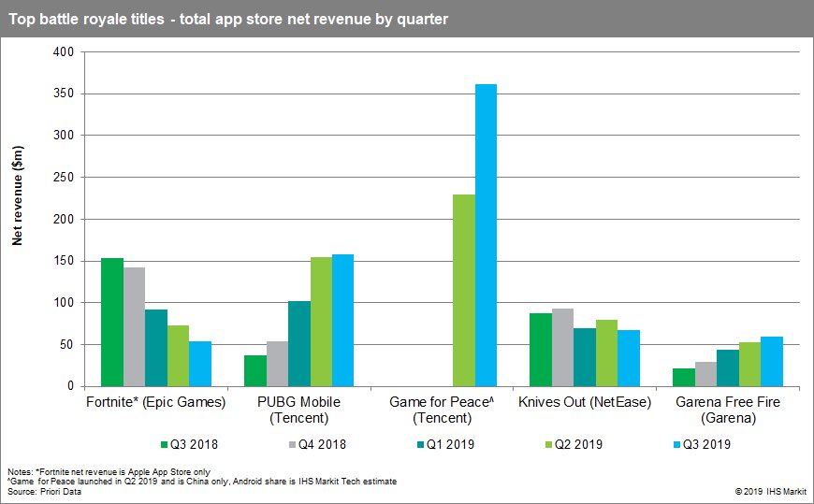Image resolution: width=814 pixels, height=504 pixels.
Task: Click the '400' y-axis value
Action: pyautogui.click(x=64, y=52)
